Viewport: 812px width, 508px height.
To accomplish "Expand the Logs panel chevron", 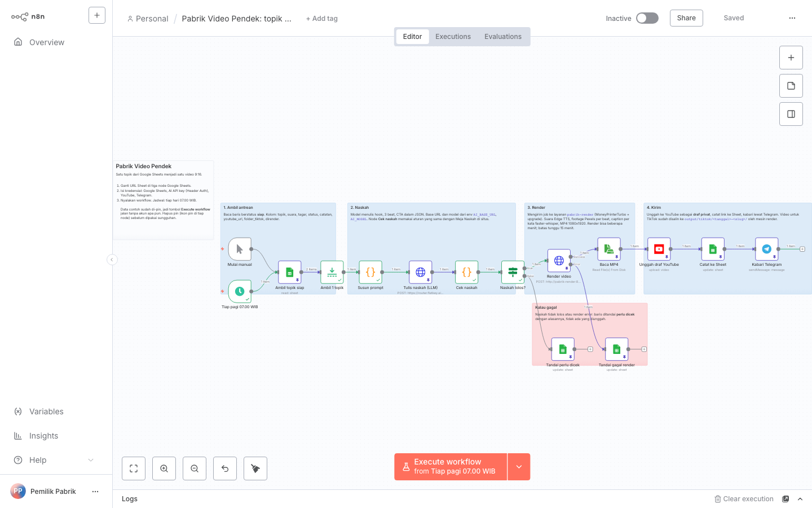I will (800, 499).
